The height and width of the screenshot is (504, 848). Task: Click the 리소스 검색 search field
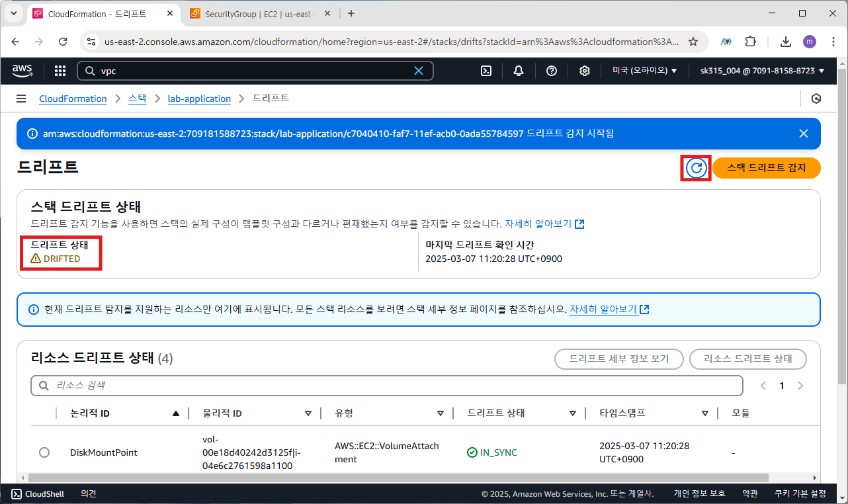[x=387, y=386]
